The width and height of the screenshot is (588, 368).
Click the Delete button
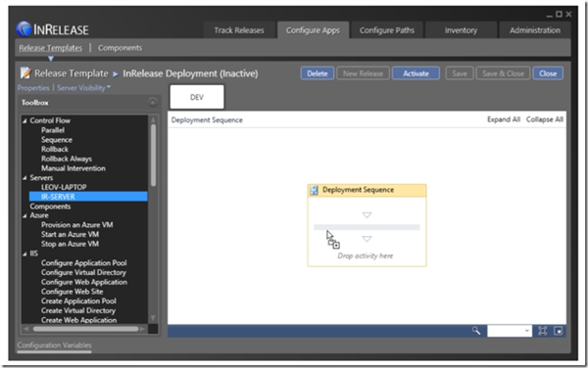pos(318,73)
